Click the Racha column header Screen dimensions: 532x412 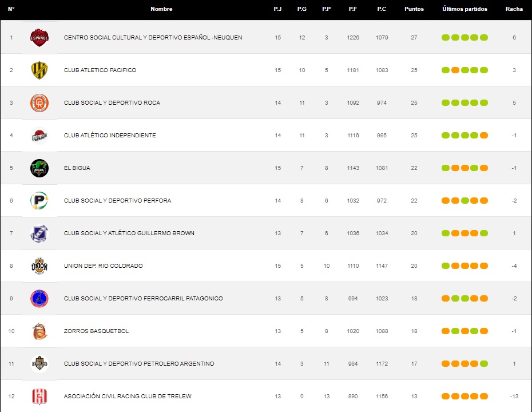click(514, 9)
